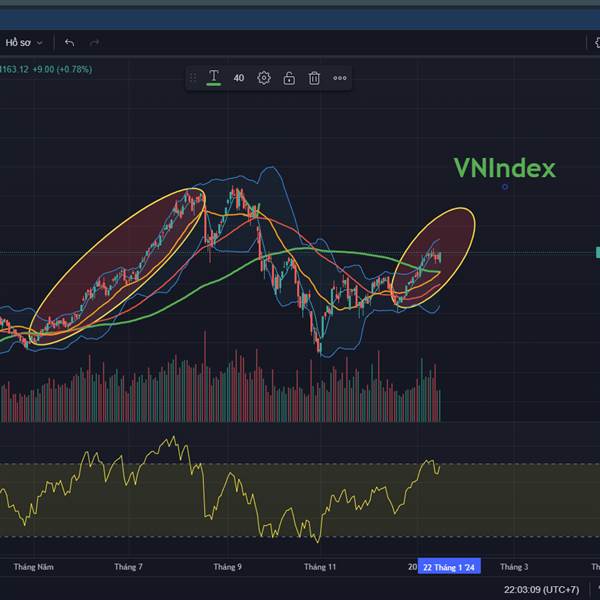Click the Tháng 9 axis label

click(227, 567)
